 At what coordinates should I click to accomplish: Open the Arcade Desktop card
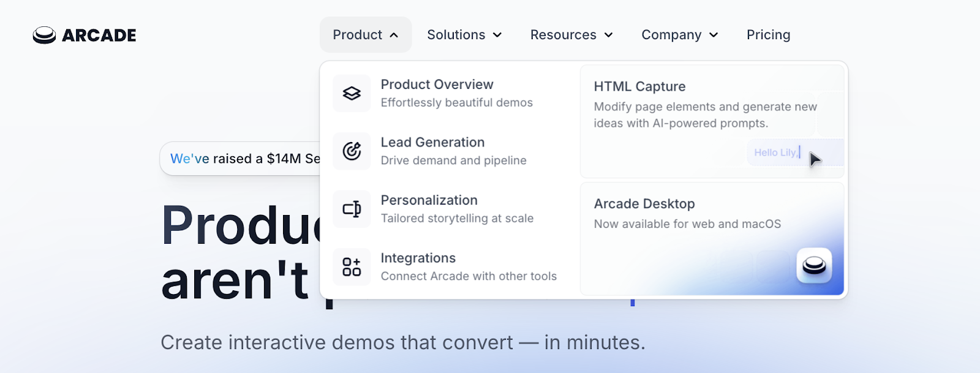pos(712,239)
